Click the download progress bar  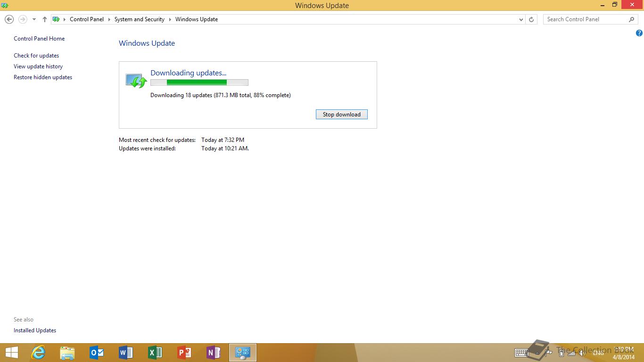[199, 82]
